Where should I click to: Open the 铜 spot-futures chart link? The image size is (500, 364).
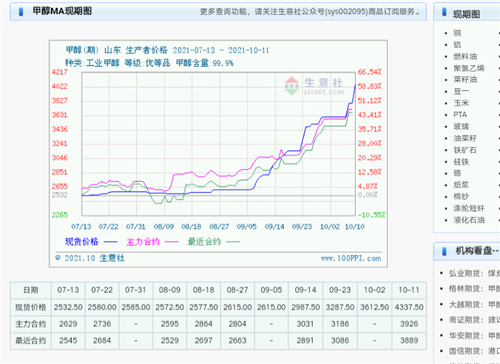tap(457, 33)
